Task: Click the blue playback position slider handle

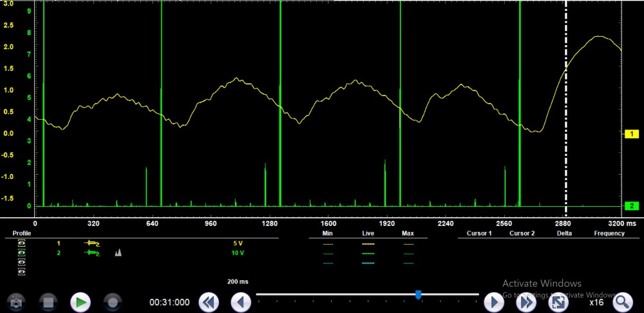Action: (418, 294)
